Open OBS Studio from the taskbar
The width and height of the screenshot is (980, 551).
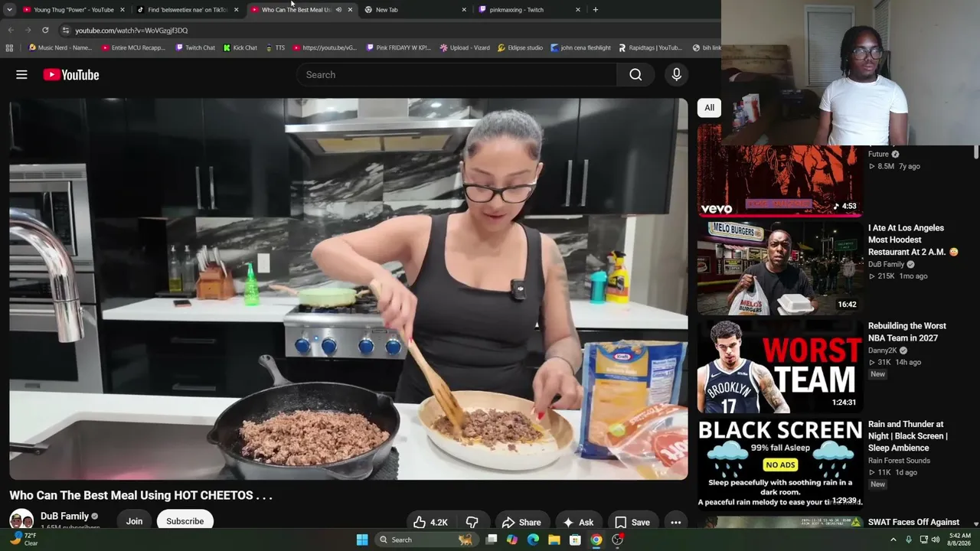point(617,540)
